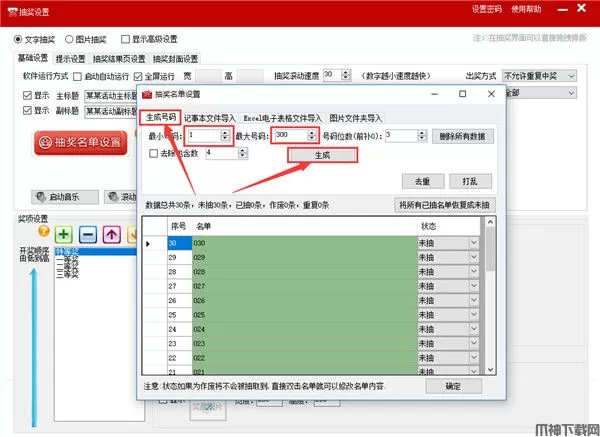Click the pink up-arrow move prize icon
The height and width of the screenshot is (437, 600).
coord(111,234)
